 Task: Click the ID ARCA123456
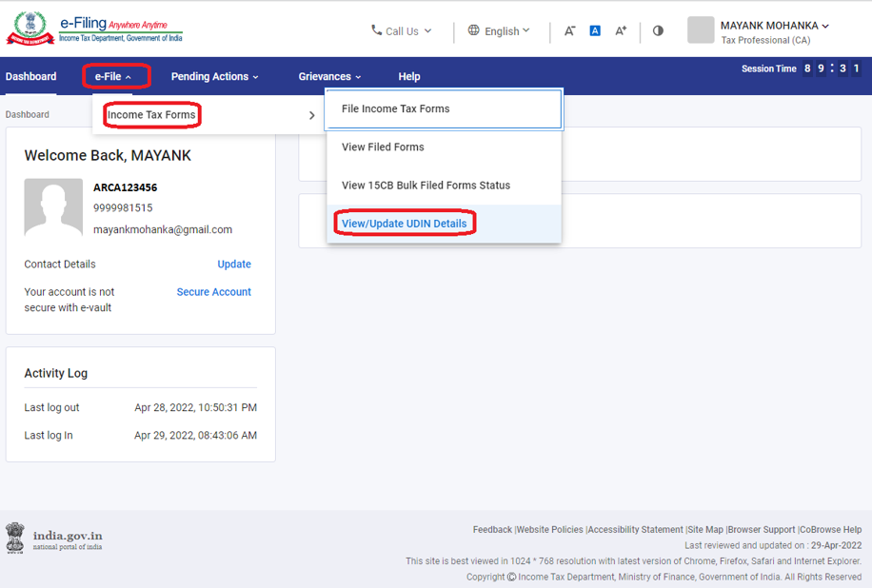[125, 187]
